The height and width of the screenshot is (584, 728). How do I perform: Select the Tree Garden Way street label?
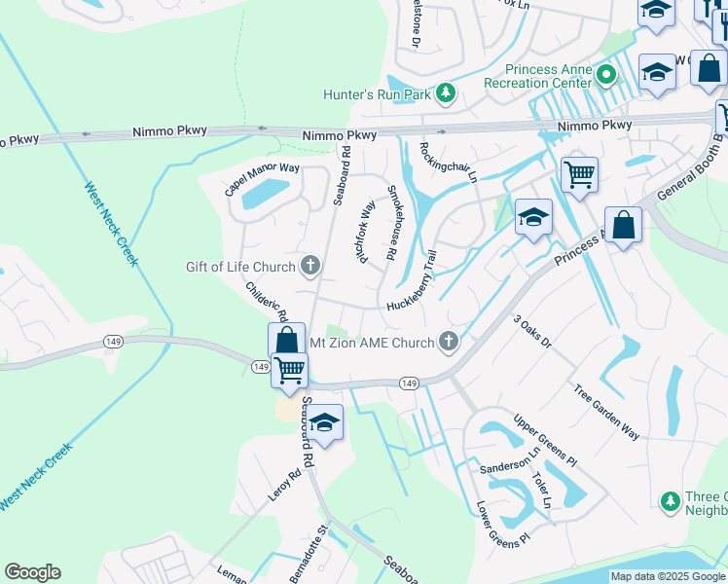[x=606, y=412]
